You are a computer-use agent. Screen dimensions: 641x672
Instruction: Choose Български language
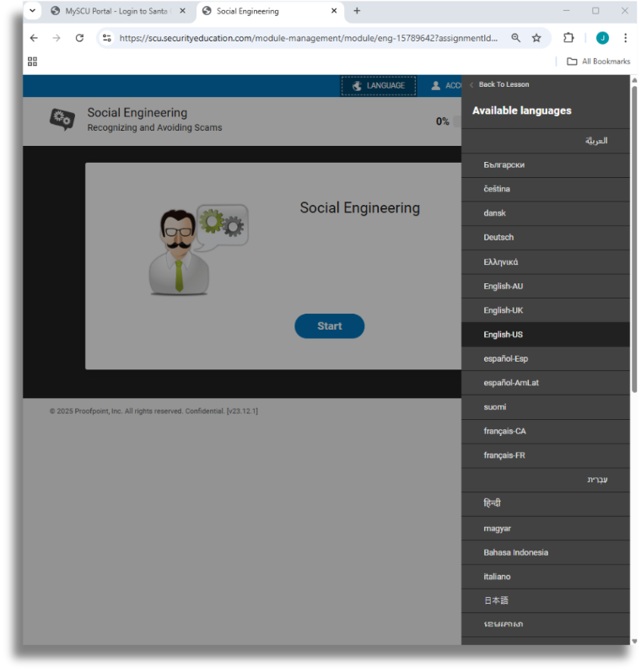click(546, 165)
